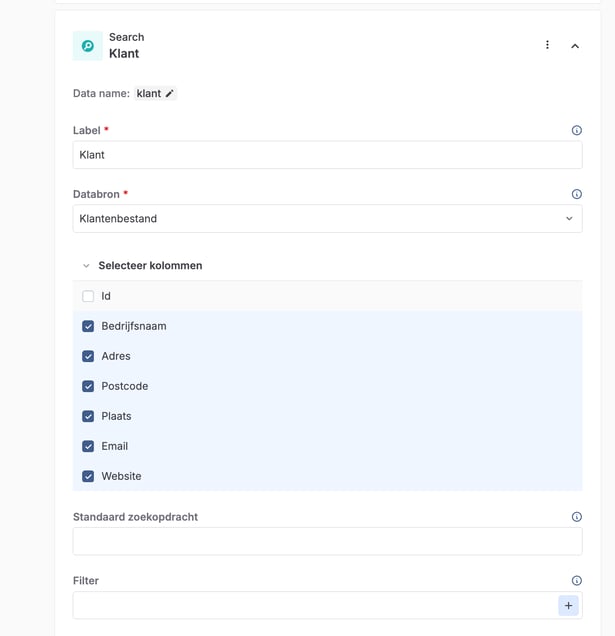Untick the Plaats column checkbox
The width and height of the screenshot is (615, 636).
point(88,416)
